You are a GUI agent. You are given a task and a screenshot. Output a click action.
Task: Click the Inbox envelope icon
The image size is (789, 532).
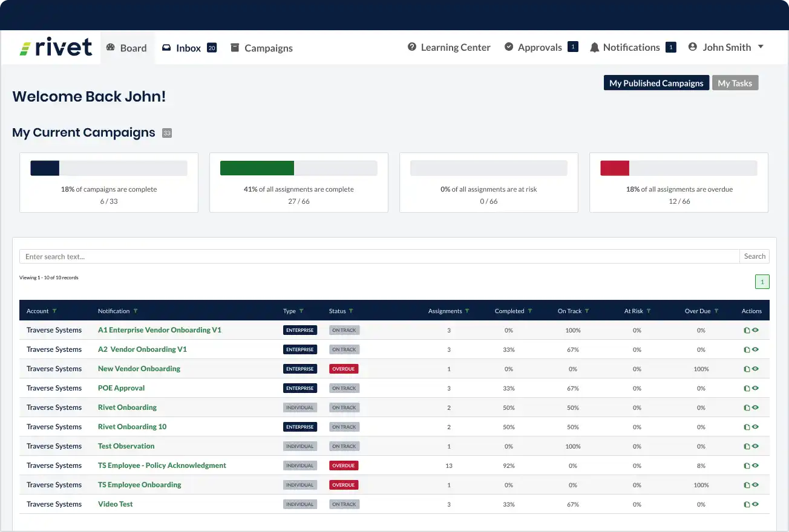pyautogui.click(x=165, y=47)
